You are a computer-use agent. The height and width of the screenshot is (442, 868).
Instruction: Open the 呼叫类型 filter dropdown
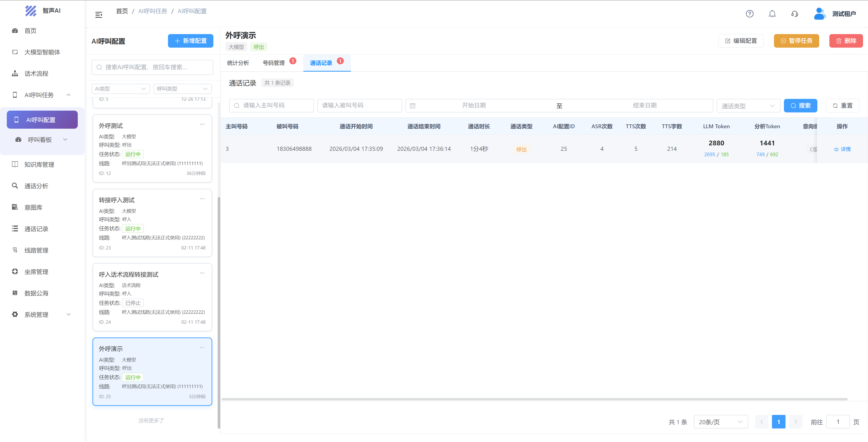(182, 88)
